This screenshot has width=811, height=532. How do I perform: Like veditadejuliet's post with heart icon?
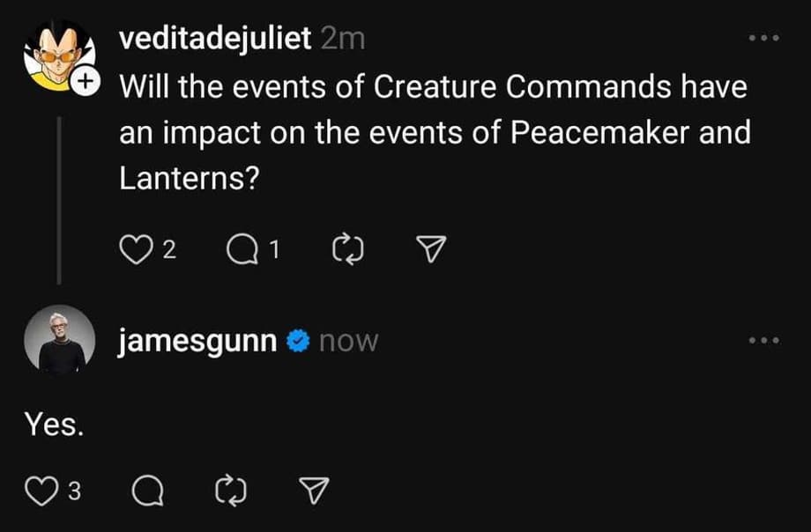click(132, 251)
